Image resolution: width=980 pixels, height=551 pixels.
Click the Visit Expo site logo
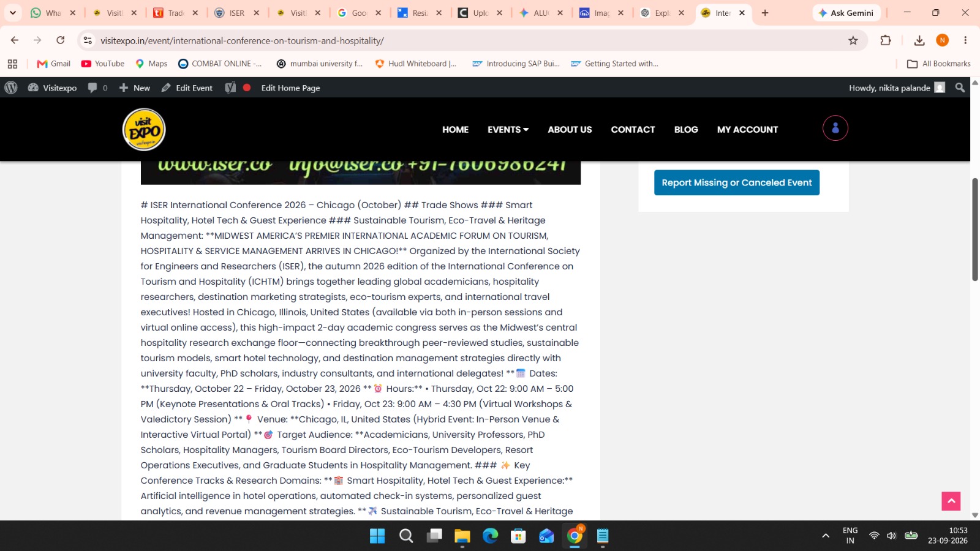pos(144,129)
